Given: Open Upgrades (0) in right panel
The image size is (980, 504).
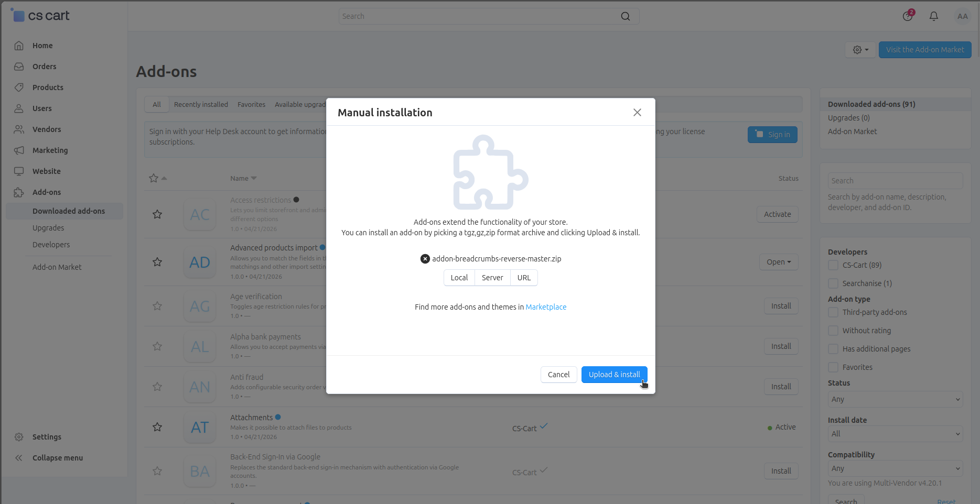Looking at the screenshot, I should [848, 118].
